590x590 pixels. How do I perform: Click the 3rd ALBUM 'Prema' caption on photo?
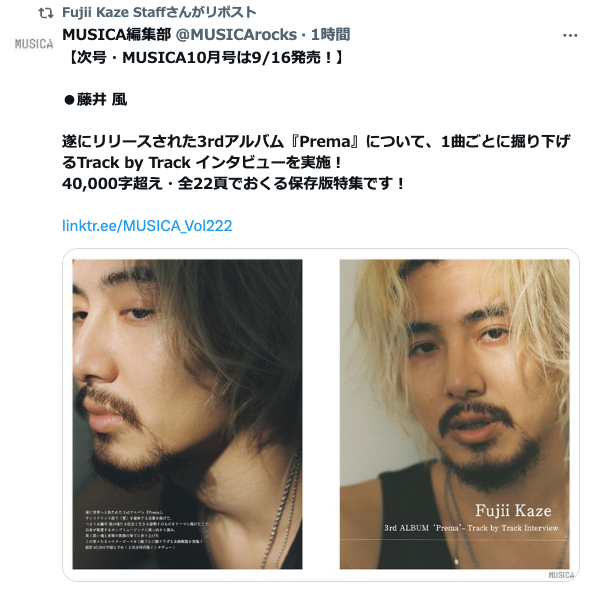coord(471,528)
